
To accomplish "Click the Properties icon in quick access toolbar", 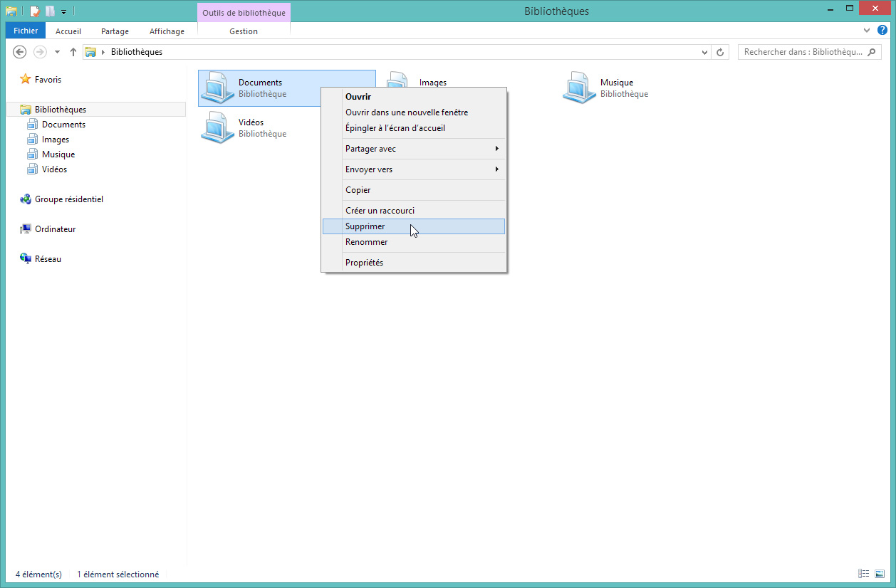I will pos(34,11).
